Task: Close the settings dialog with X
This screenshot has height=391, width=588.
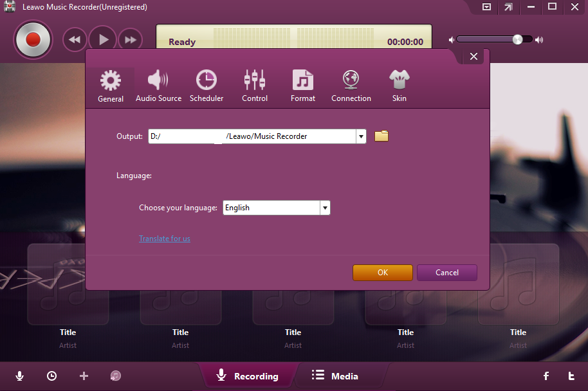Action: 473,56
